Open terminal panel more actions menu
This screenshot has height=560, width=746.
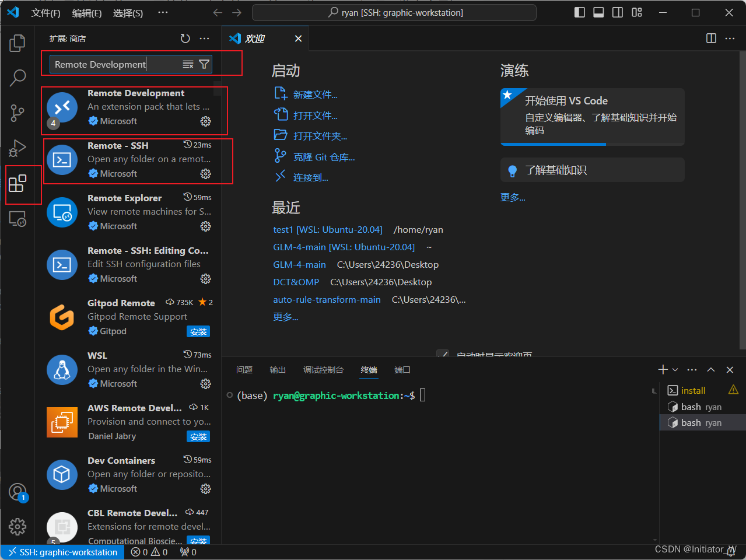click(x=692, y=370)
